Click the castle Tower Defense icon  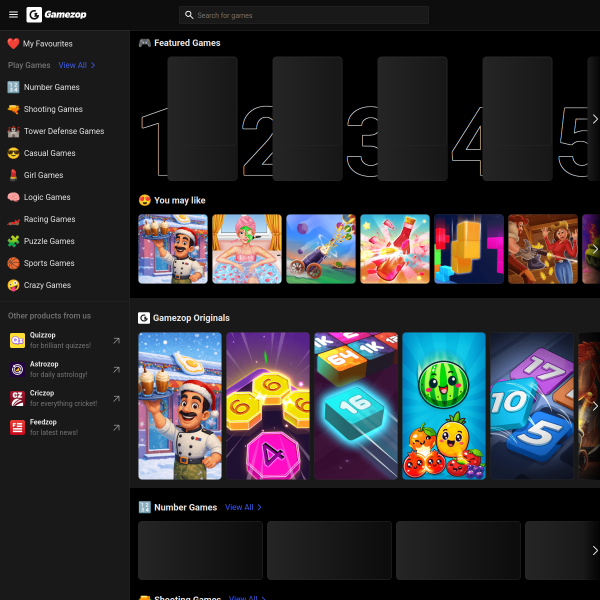click(13, 131)
